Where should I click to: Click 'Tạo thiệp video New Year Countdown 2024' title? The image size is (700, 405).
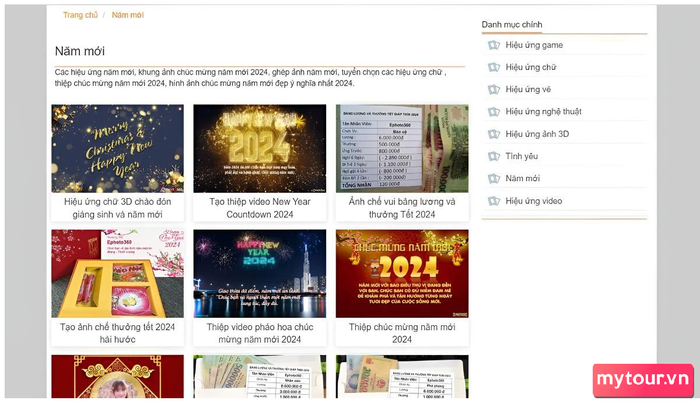[x=260, y=208]
